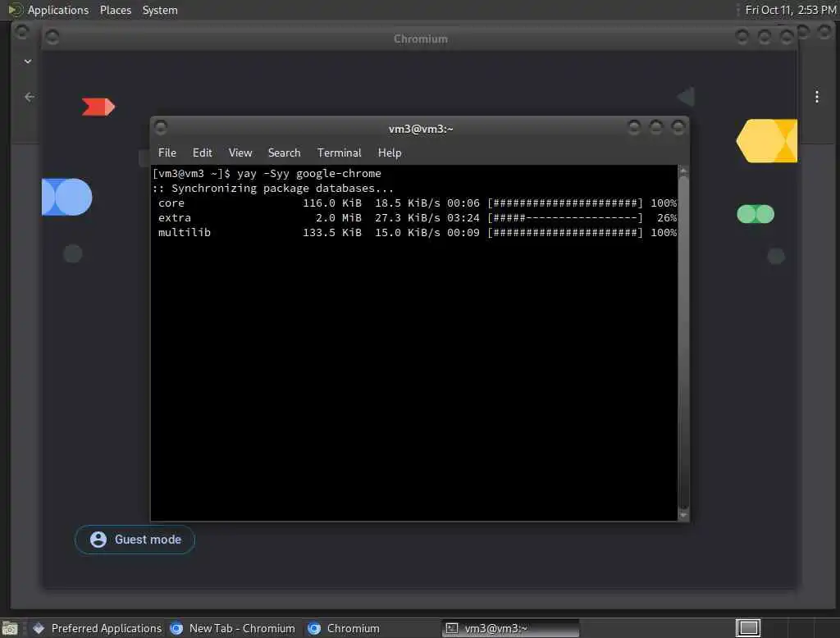The width and height of the screenshot is (840, 638).
Task: Click the Guest mode button in Chromium
Action: coord(135,540)
